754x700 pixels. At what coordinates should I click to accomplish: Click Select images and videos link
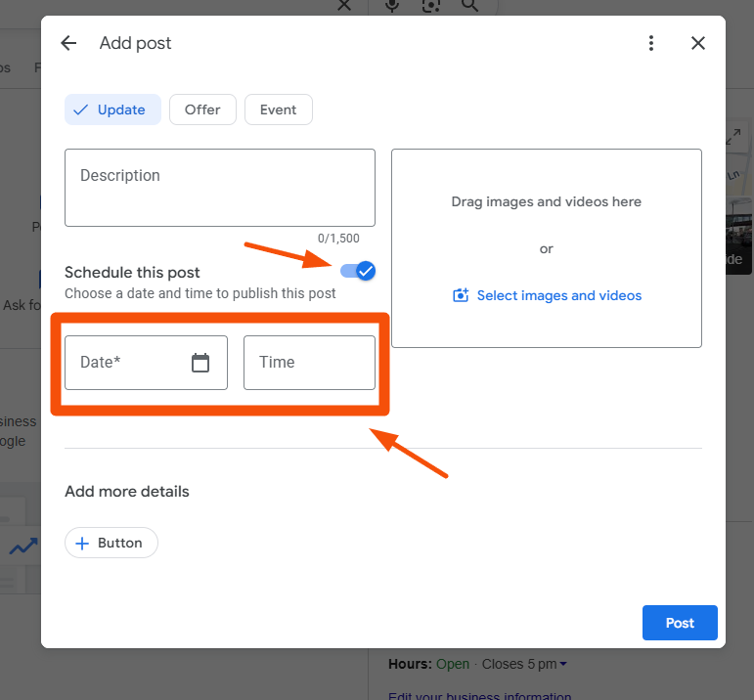point(547,295)
